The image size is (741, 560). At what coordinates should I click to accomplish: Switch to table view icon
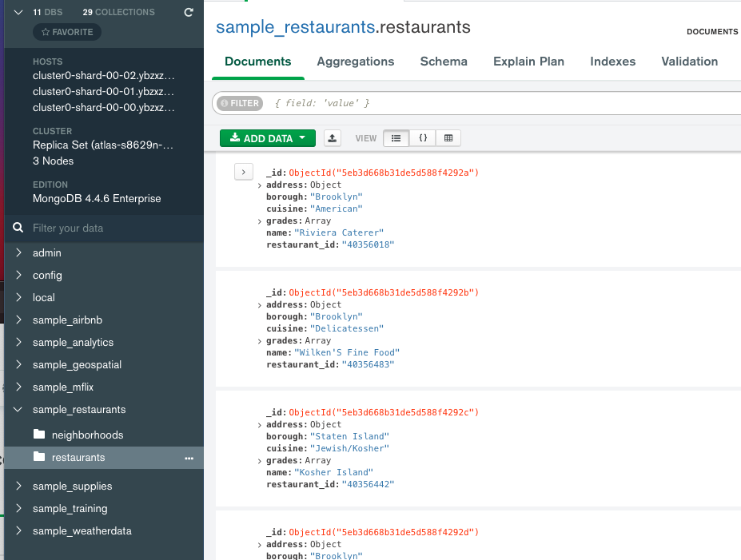[448, 138]
